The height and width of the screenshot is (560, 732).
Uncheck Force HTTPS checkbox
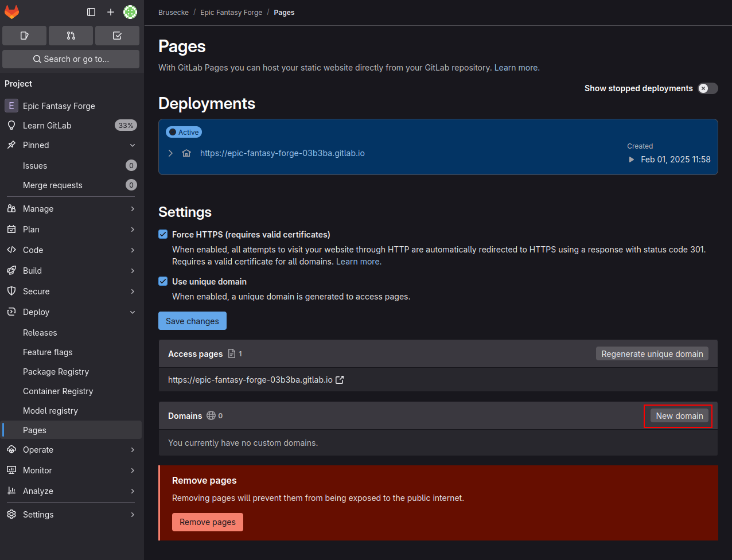(x=163, y=235)
